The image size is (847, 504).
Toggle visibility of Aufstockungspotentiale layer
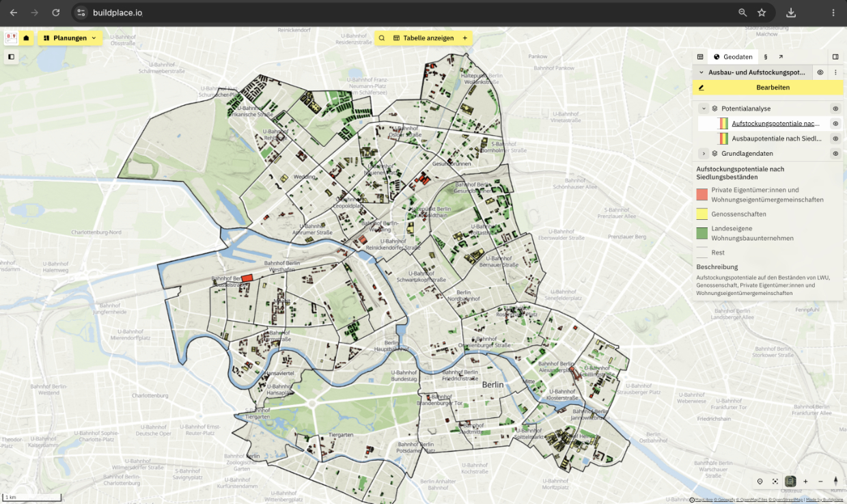click(x=835, y=124)
